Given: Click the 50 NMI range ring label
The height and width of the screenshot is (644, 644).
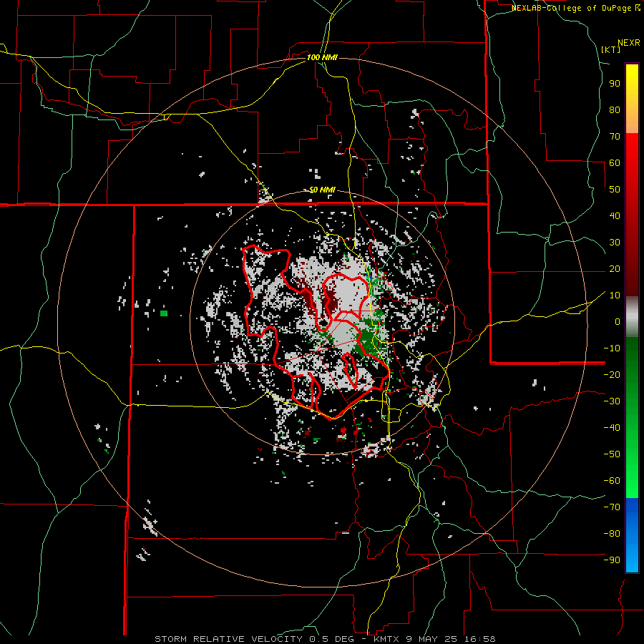Looking at the screenshot, I should click(322, 190).
